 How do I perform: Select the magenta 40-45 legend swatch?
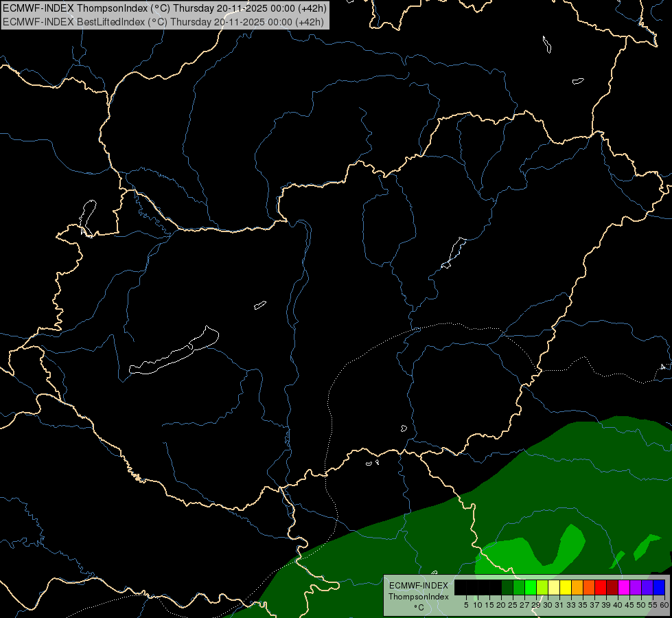point(624,587)
